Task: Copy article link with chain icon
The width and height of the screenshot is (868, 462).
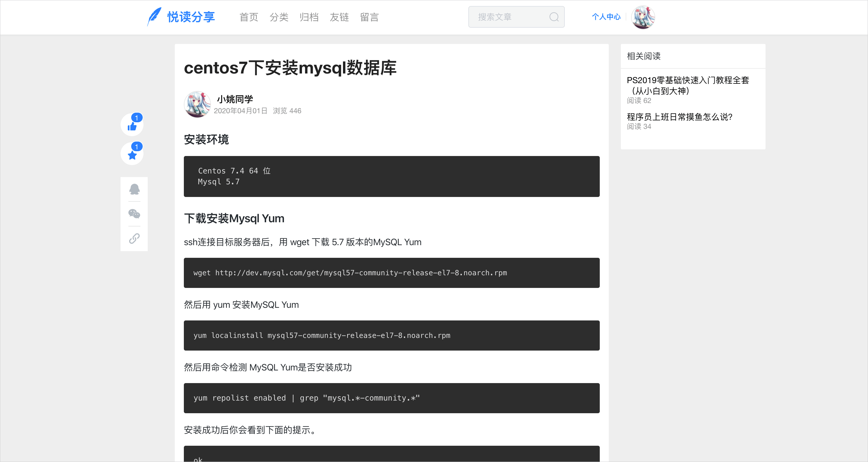Action: (134, 239)
